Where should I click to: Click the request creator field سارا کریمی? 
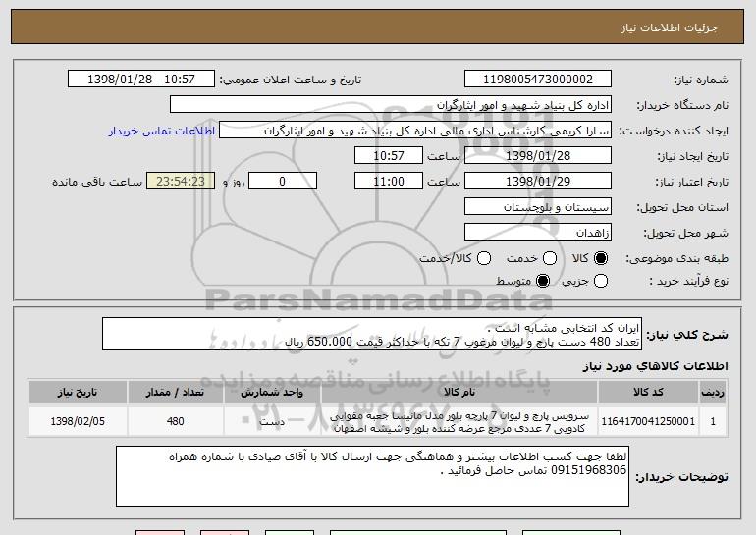tap(415, 131)
